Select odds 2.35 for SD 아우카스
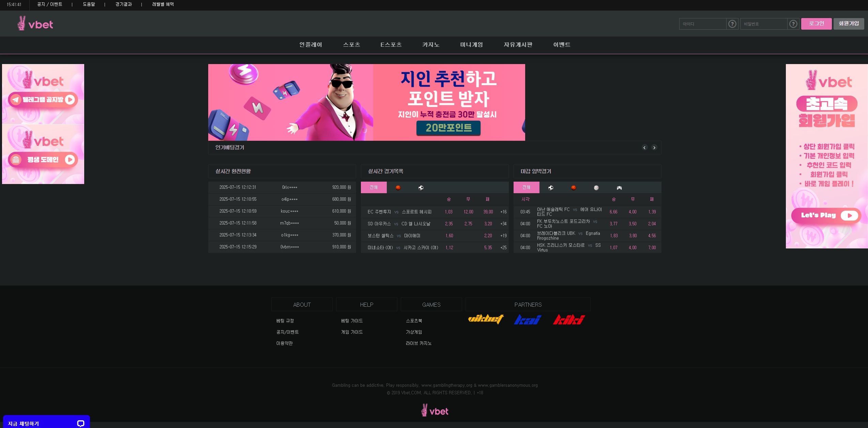Viewport: 868px width, 428px height. click(x=449, y=224)
